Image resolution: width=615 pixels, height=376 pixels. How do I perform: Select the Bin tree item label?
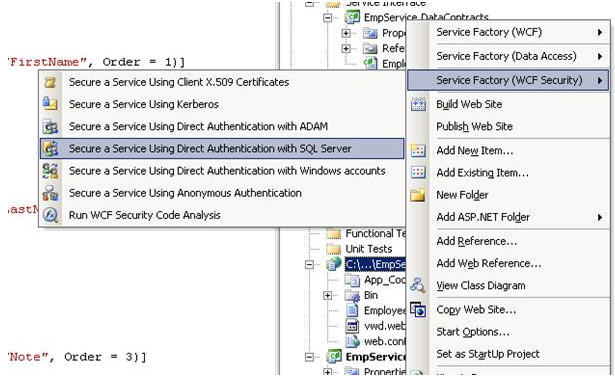pos(371,295)
